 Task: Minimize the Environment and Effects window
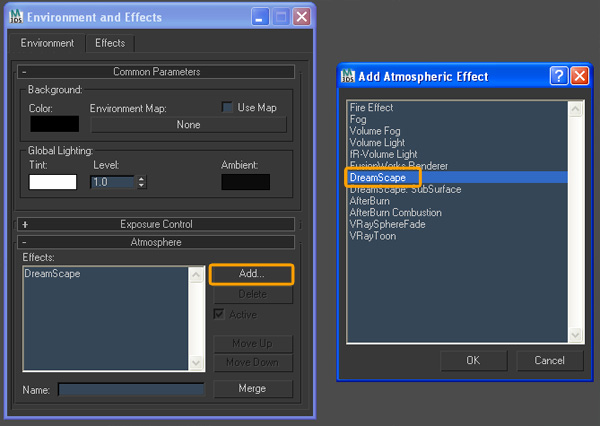point(260,17)
